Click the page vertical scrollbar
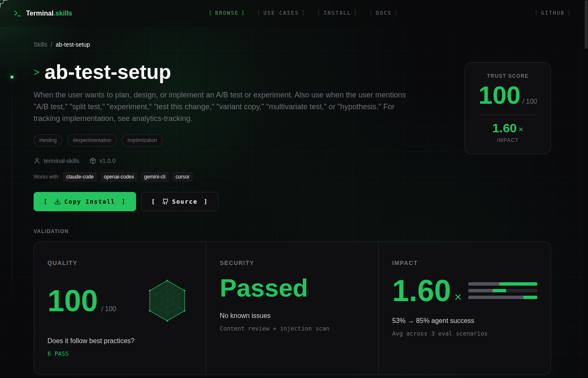The image size is (588, 378). (586, 24)
